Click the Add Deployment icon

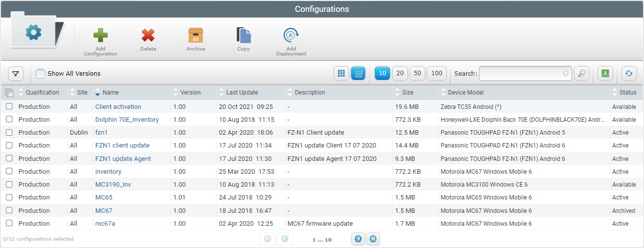pyautogui.click(x=291, y=35)
